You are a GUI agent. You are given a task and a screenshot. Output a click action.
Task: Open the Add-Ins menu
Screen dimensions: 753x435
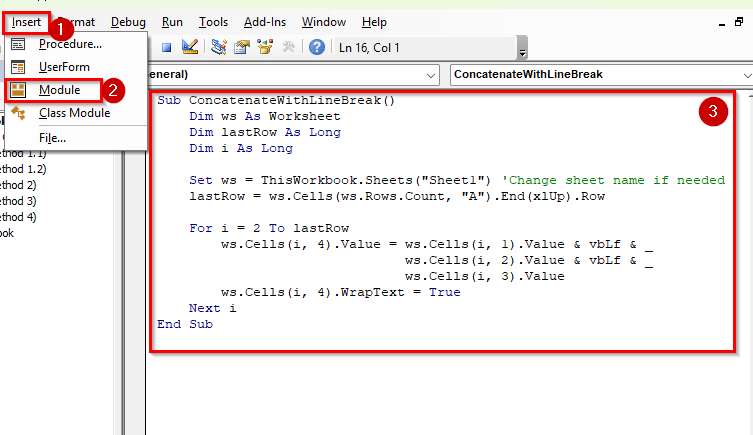click(x=265, y=22)
